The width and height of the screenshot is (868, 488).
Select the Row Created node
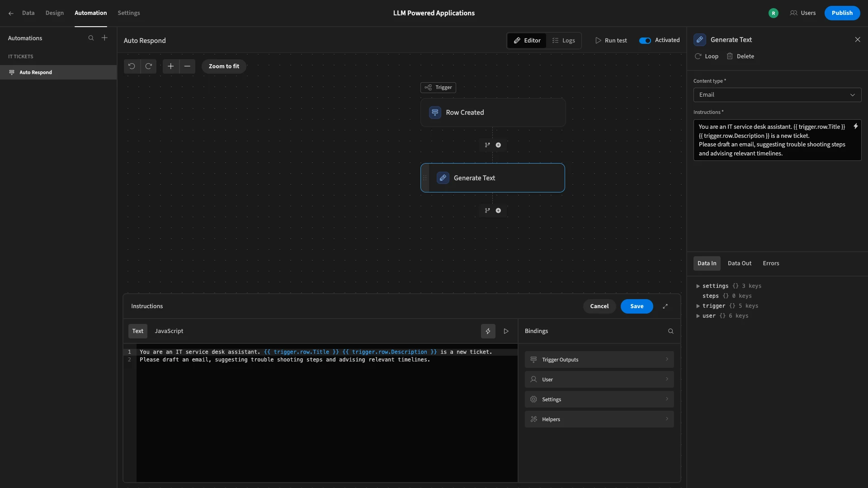click(x=493, y=113)
